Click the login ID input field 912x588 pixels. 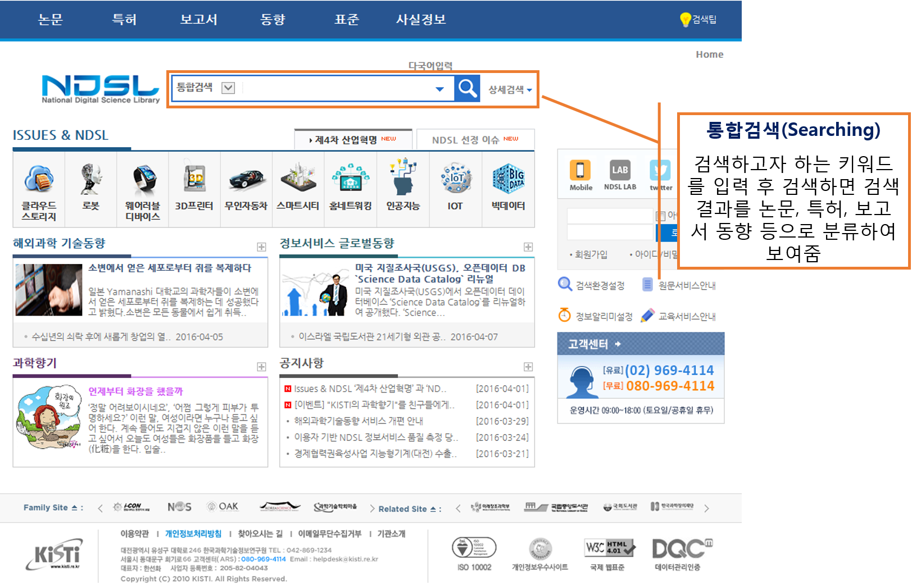(610, 216)
